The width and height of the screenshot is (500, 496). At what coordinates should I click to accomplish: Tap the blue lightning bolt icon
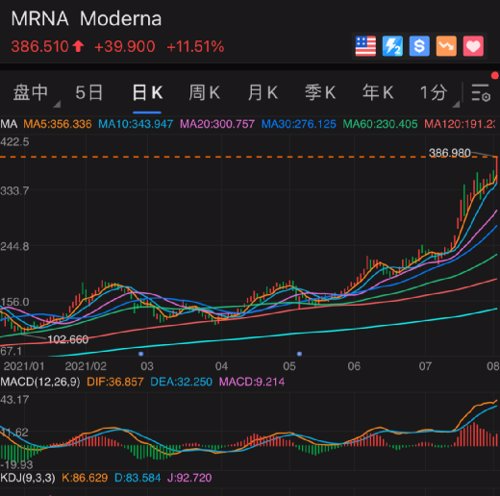[392, 46]
